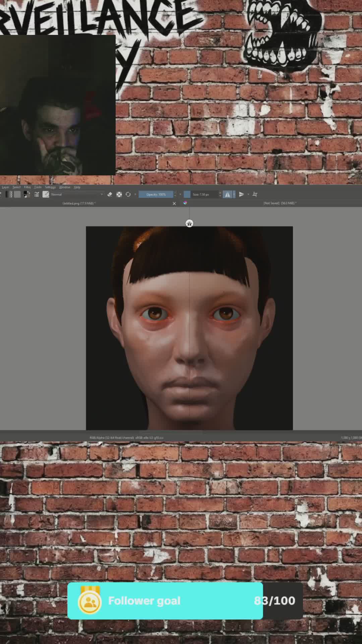Screen dimensions: 362x644
Task: Click the blue swatch beside Size field
Action: click(187, 194)
